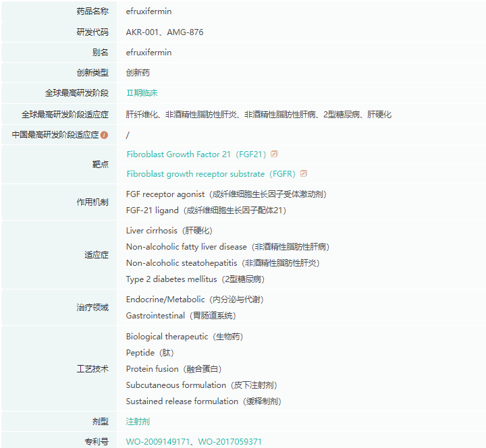Open Fibroblast Growth Factor 21 (FGF21) link
The image size is (486, 448).
(x=196, y=155)
